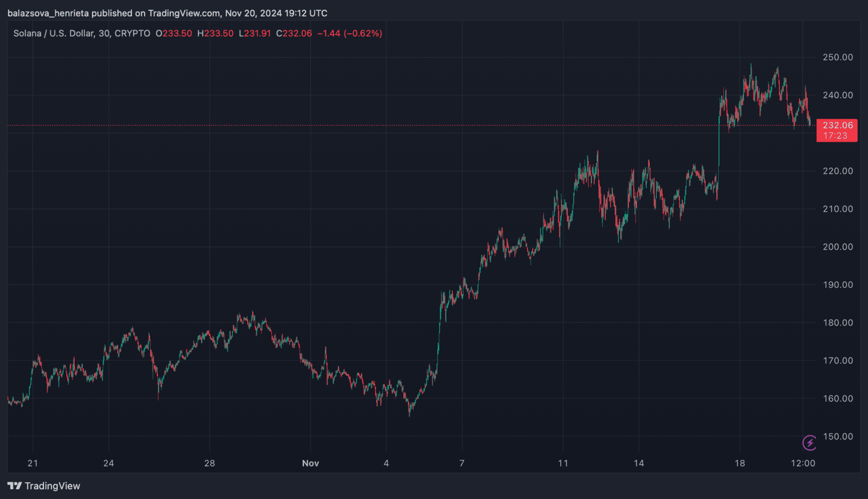This screenshot has width=868, height=499.
Task: Click the open price value O233.50
Action: point(174,34)
